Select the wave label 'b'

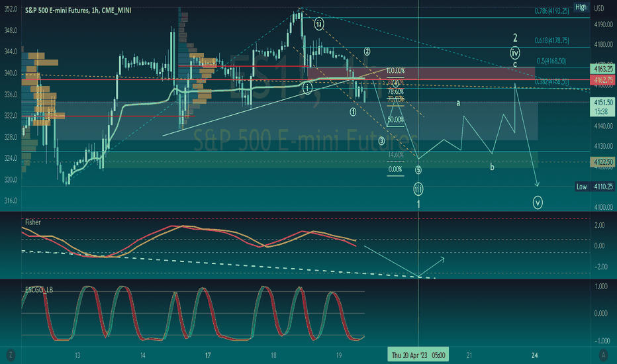click(x=492, y=167)
